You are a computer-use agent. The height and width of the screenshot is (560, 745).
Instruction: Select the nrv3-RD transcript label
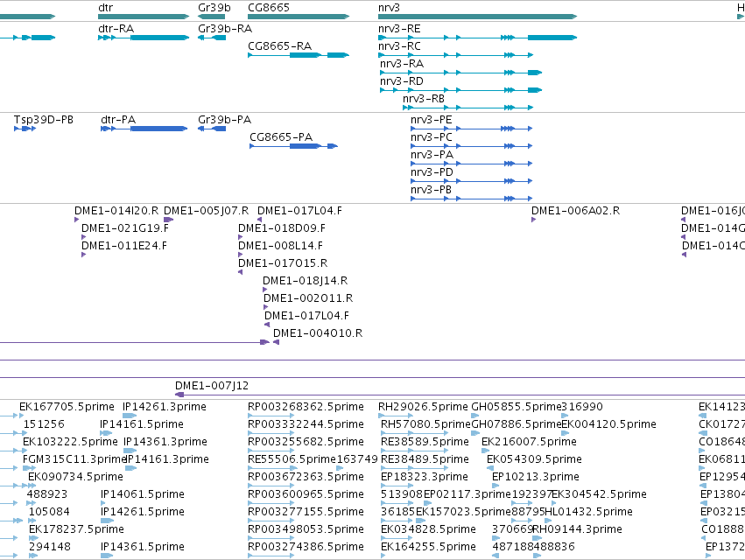[x=402, y=81]
